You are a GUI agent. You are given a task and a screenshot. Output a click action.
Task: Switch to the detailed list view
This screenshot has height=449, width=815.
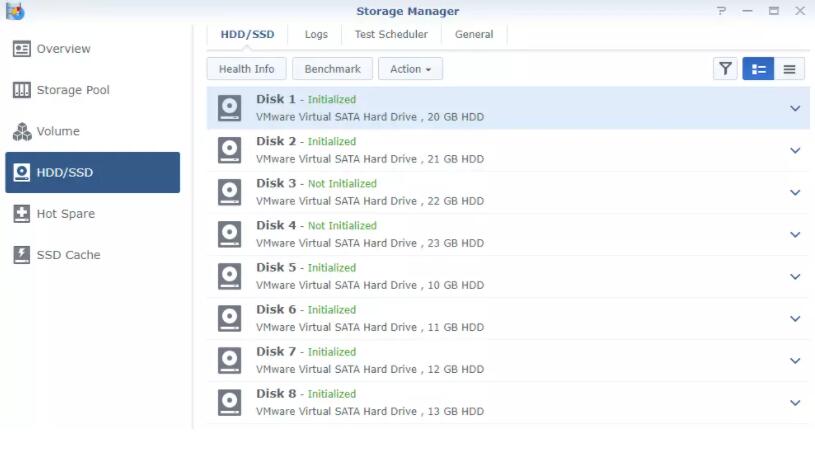click(x=758, y=69)
